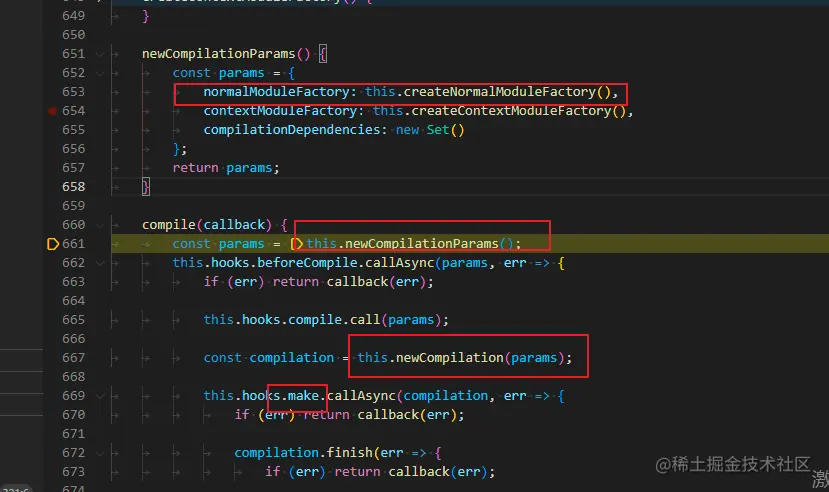
Task: Click the newCompilationParams method name on line 651
Action: 218,54
